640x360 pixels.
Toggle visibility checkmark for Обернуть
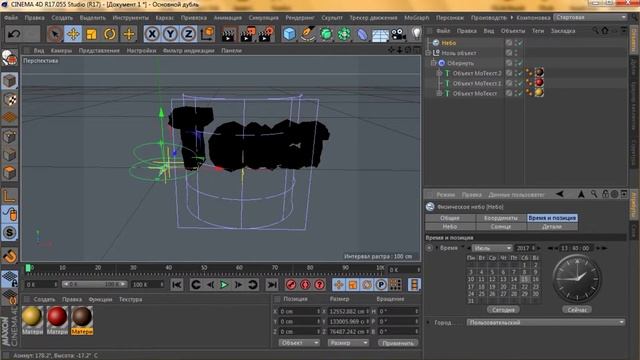point(520,63)
